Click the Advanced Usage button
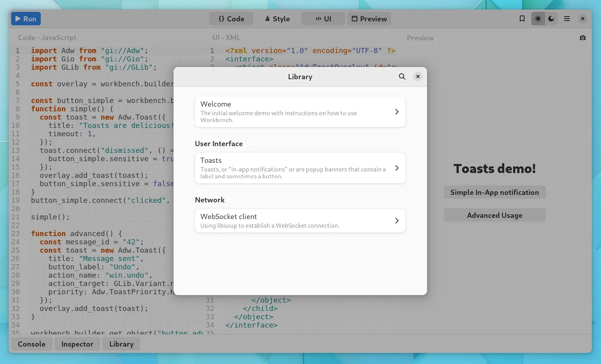 click(x=494, y=215)
